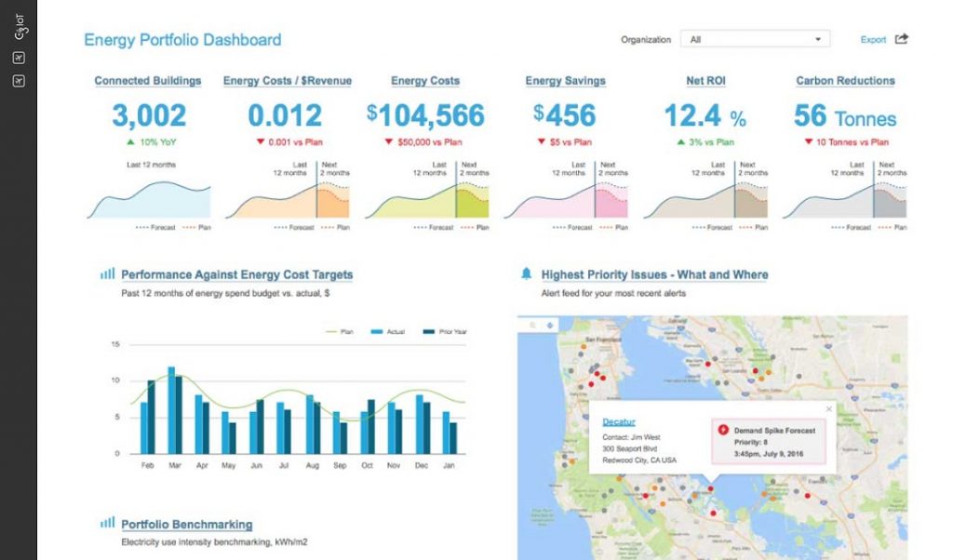Click the bar chart icon beside Performance Against Energy Cost Targets
This screenshot has width=953, height=560.
click(105, 274)
